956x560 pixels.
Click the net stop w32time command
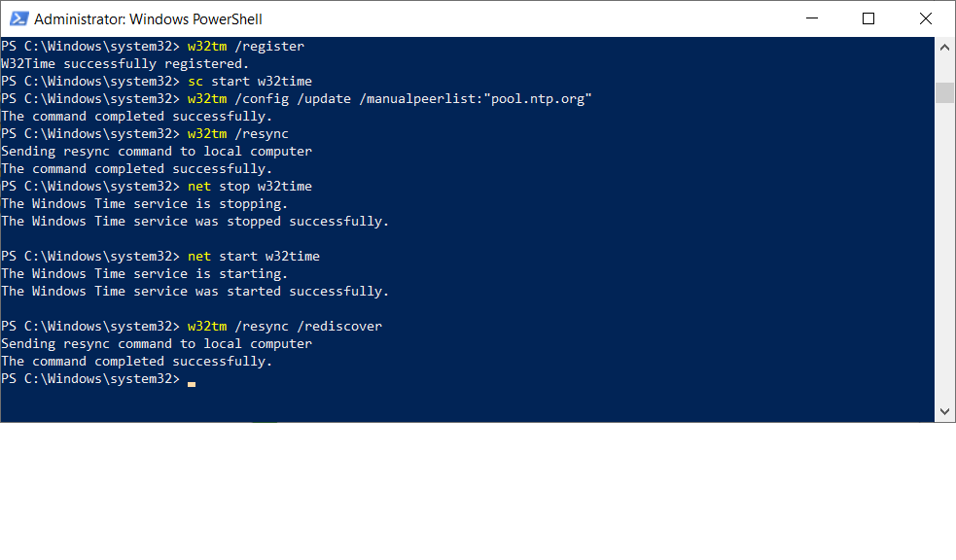[249, 186]
